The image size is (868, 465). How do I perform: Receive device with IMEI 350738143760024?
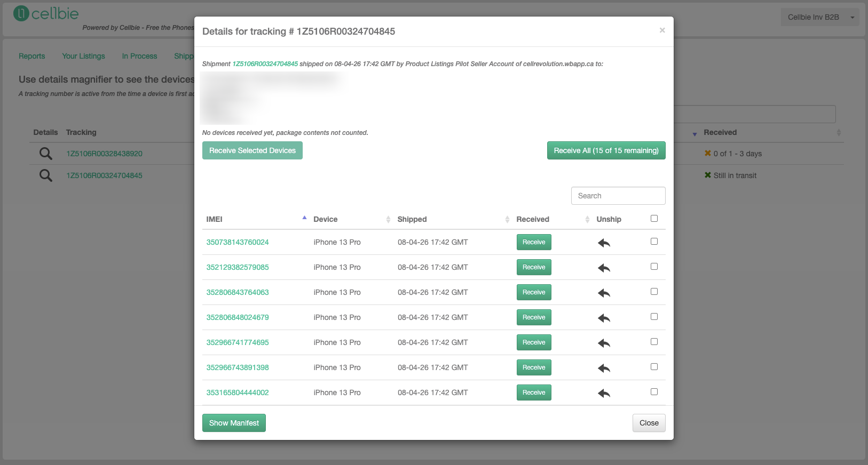tap(534, 242)
